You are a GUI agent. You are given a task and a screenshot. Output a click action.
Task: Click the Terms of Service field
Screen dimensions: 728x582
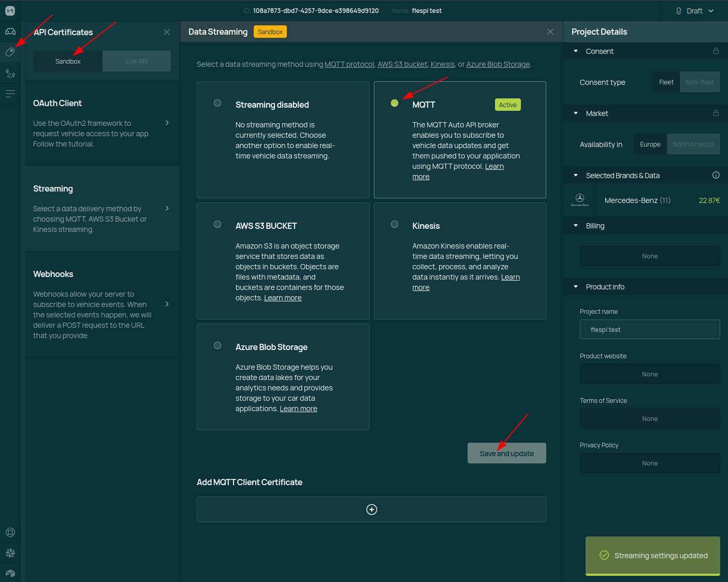(650, 418)
